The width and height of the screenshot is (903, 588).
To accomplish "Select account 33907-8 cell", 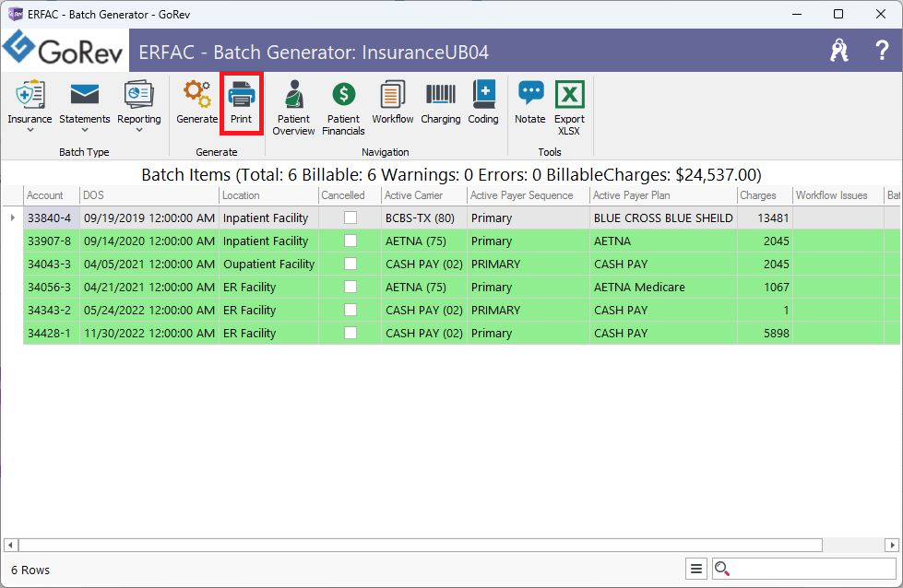I will (x=52, y=241).
